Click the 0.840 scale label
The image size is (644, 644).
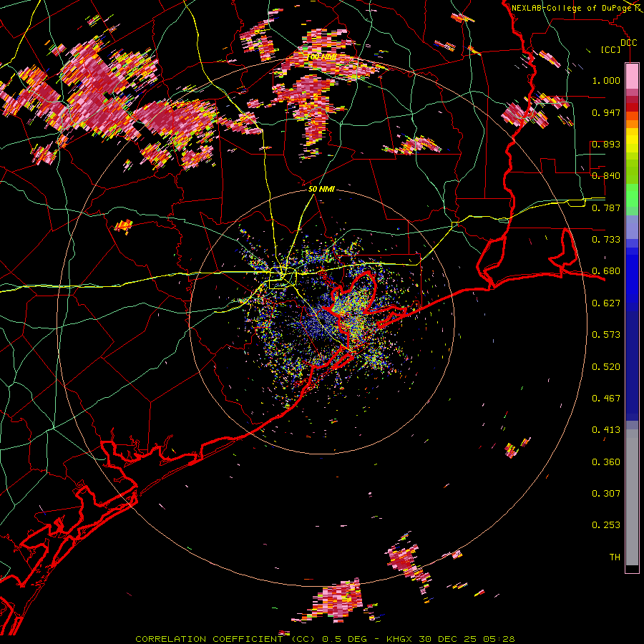pos(606,176)
